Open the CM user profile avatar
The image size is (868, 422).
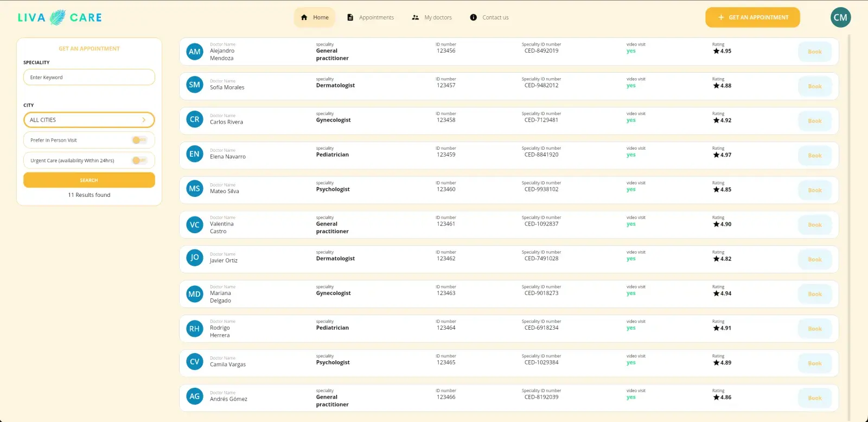tap(840, 17)
